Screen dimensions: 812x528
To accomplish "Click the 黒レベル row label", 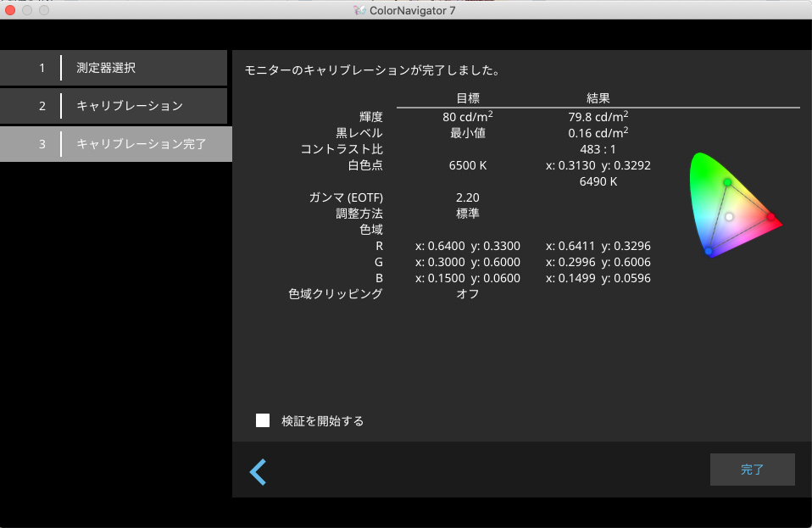I will pyautogui.click(x=359, y=133).
